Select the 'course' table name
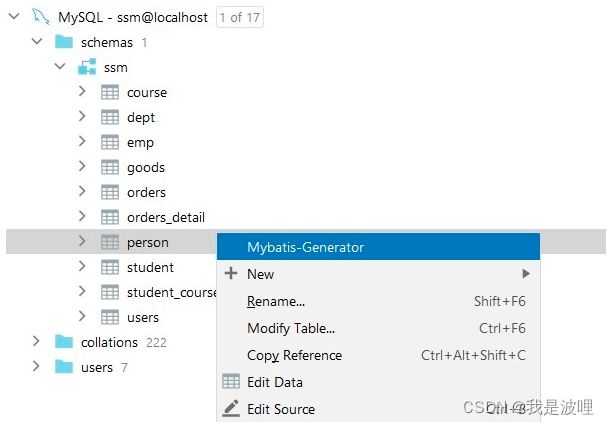The width and height of the screenshot is (609, 425). pyautogui.click(x=147, y=92)
